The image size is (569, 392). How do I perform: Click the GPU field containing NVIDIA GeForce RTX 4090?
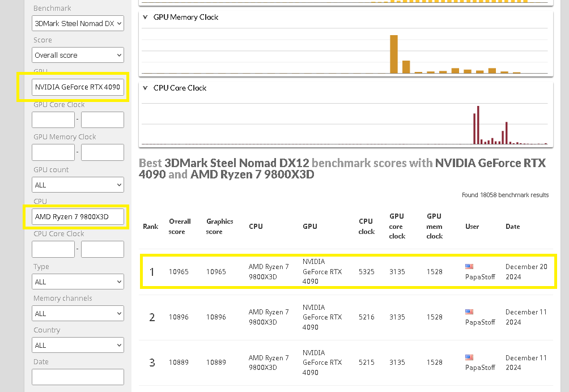tap(78, 87)
